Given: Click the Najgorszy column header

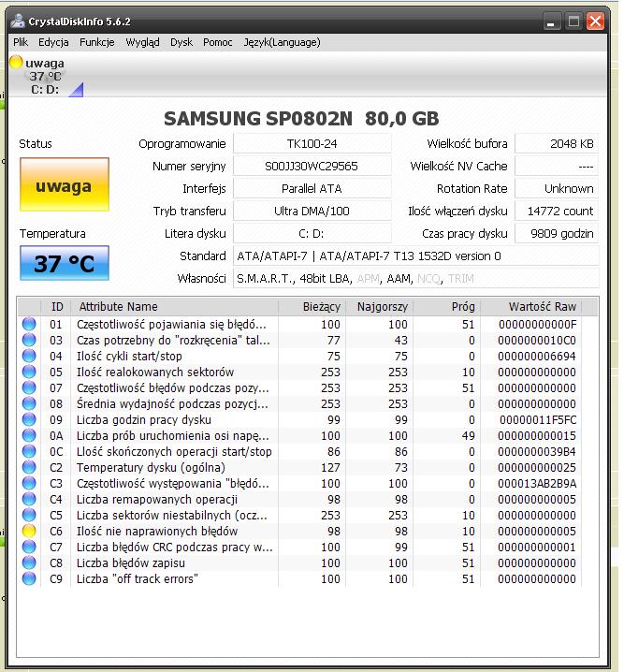Looking at the screenshot, I should (x=380, y=306).
